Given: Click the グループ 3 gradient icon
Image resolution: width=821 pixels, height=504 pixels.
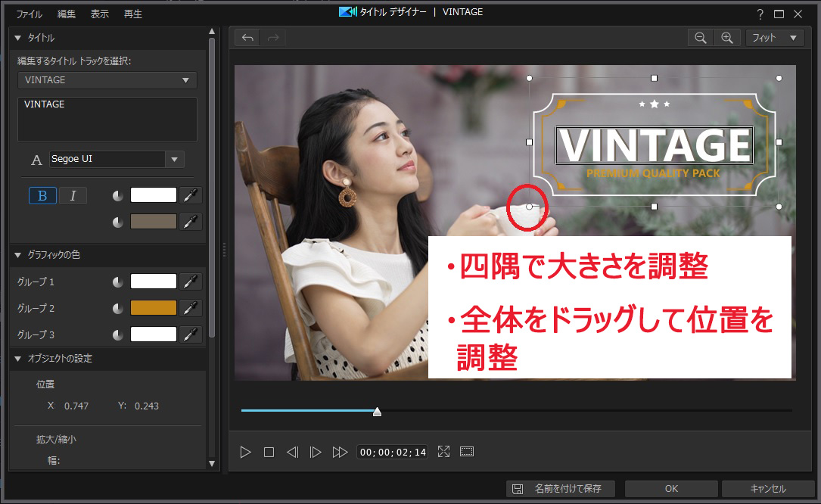Looking at the screenshot, I should tap(118, 334).
